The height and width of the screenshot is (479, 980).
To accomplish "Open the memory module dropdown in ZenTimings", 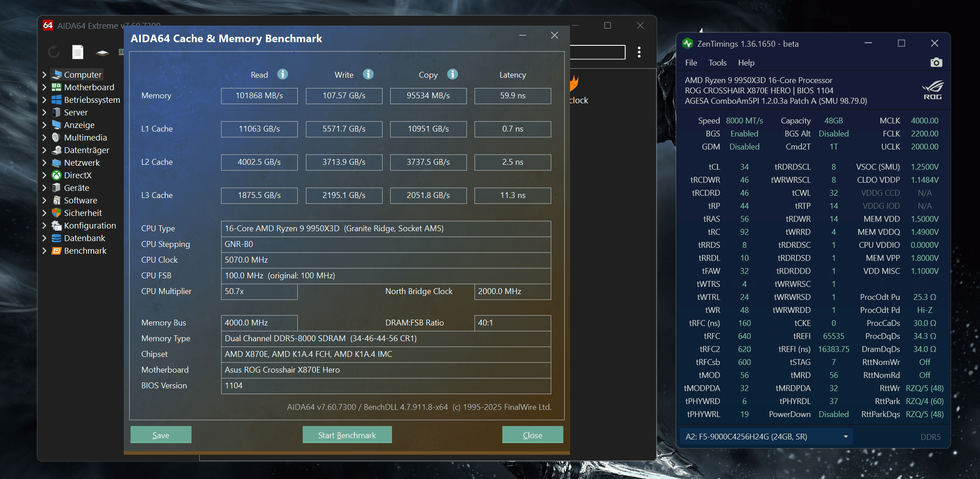I will click(767, 436).
